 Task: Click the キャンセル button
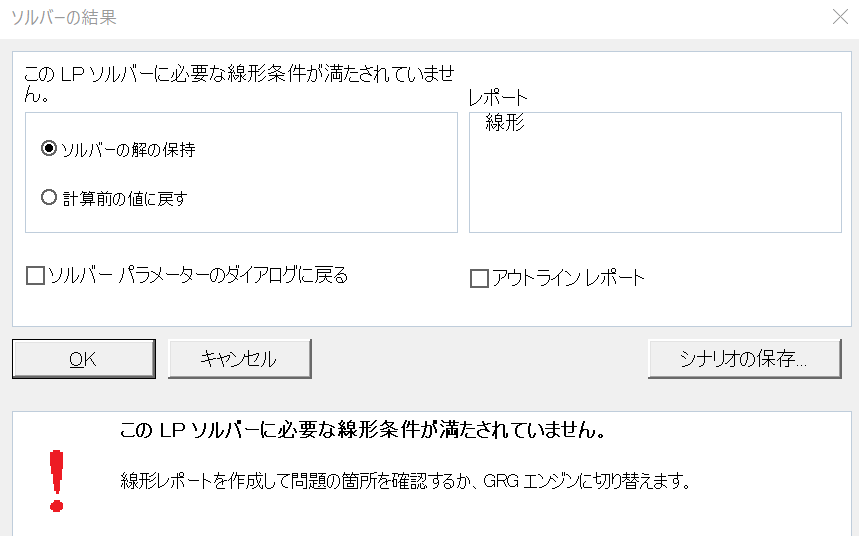(239, 359)
